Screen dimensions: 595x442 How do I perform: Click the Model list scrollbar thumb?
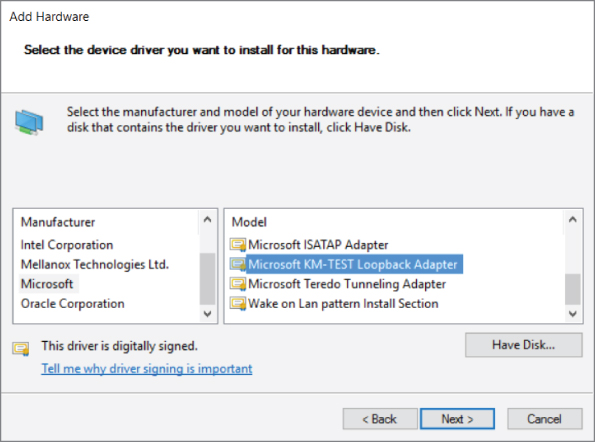(573, 289)
